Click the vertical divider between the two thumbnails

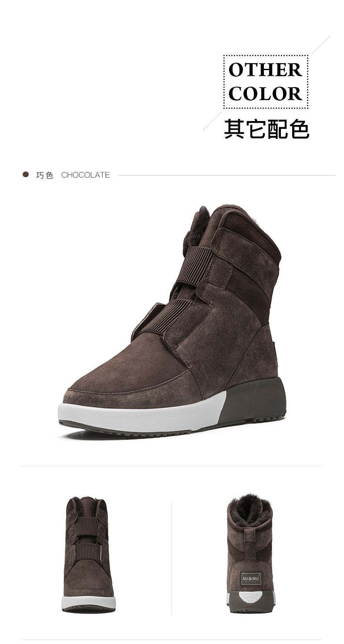pos(171,557)
